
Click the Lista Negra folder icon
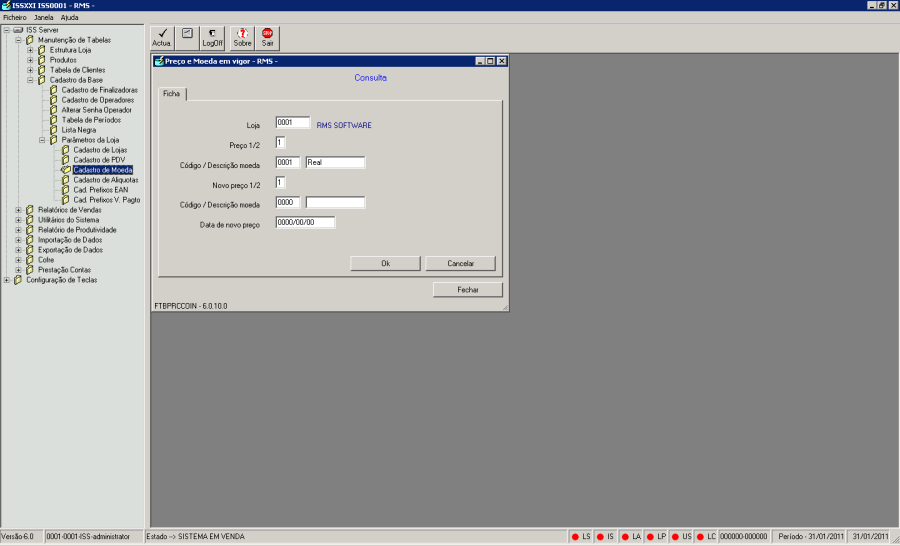coord(53,130)
